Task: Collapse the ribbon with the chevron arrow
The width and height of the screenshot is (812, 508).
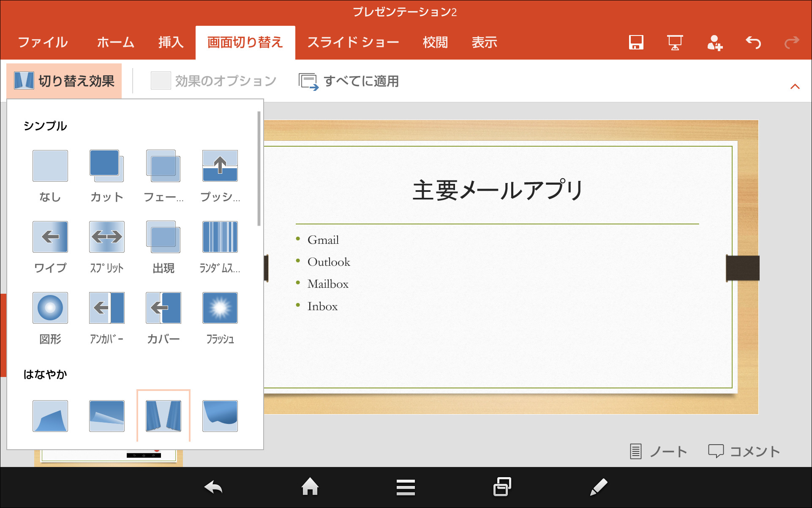Action: click(795, 87)
